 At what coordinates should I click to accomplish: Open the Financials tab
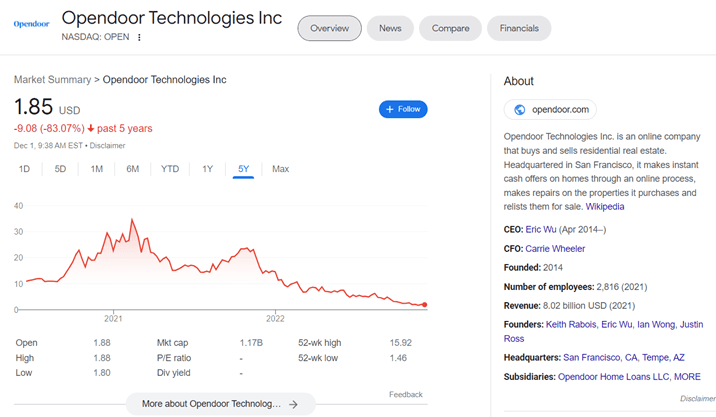(519, 28)
